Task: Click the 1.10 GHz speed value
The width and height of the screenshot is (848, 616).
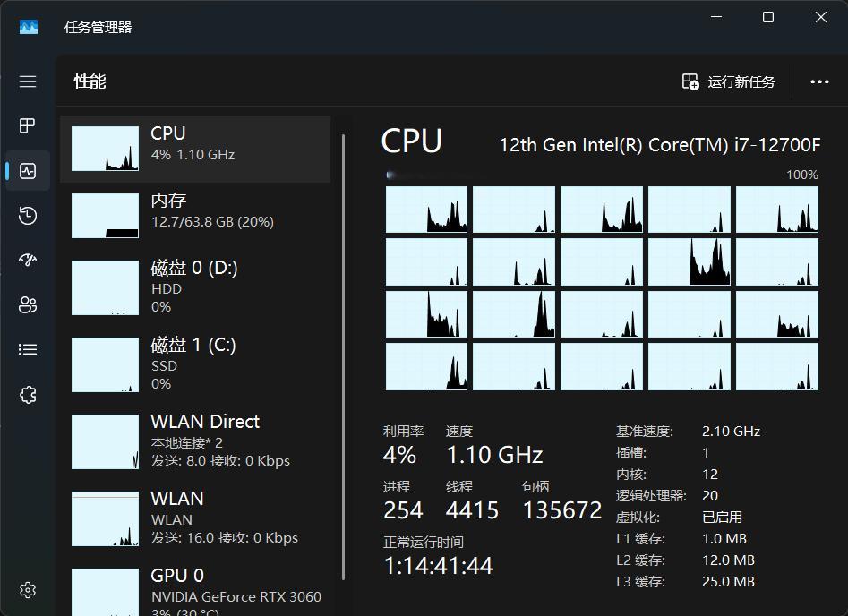Action: (x=494, y=455)
